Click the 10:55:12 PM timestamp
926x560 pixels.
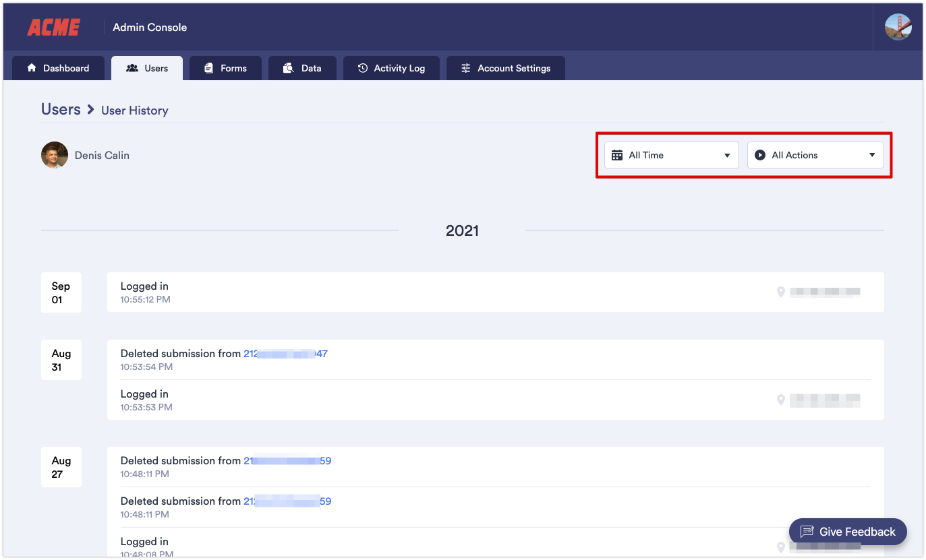pyautogui.click(x=146, y=299)
